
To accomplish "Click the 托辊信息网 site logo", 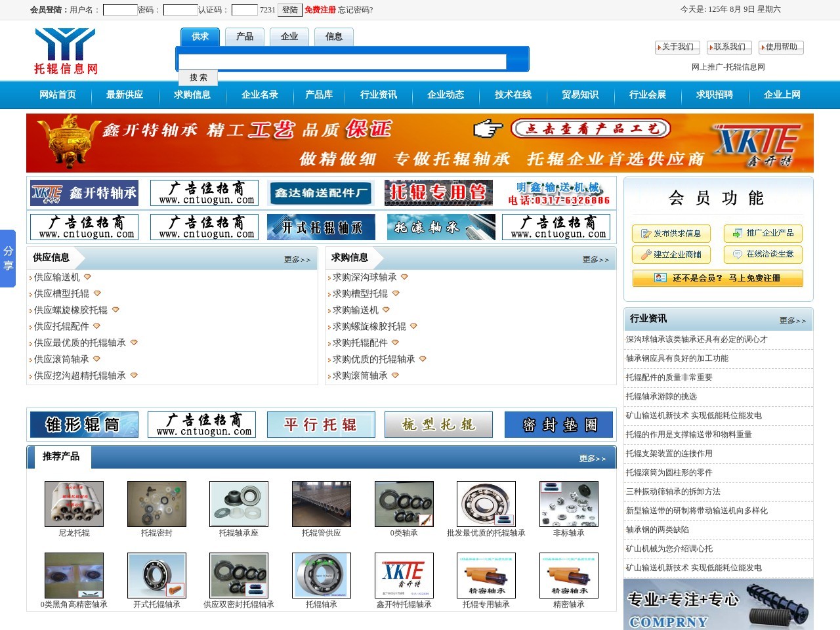I will click(x=64, y=49).
